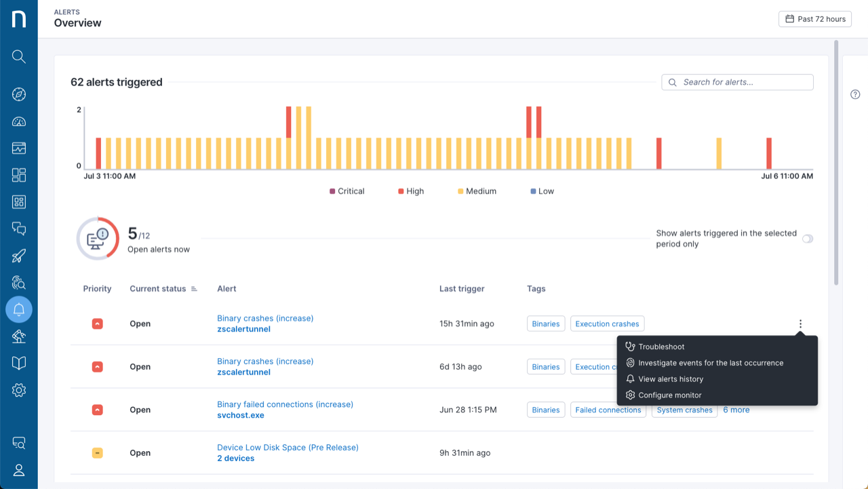Click the rocket deployment icon in the sidebar
868x489 pixels.
pyautogui.click(x=18, y=256)
